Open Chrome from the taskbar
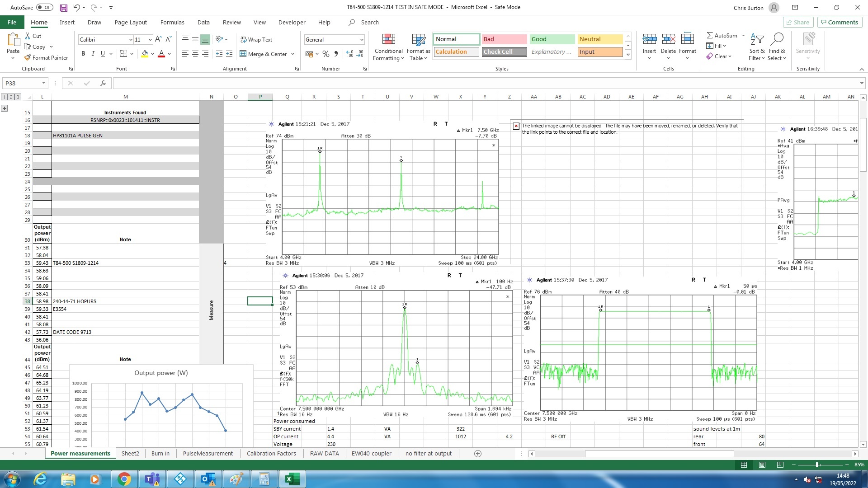 [x=124, y=479]
